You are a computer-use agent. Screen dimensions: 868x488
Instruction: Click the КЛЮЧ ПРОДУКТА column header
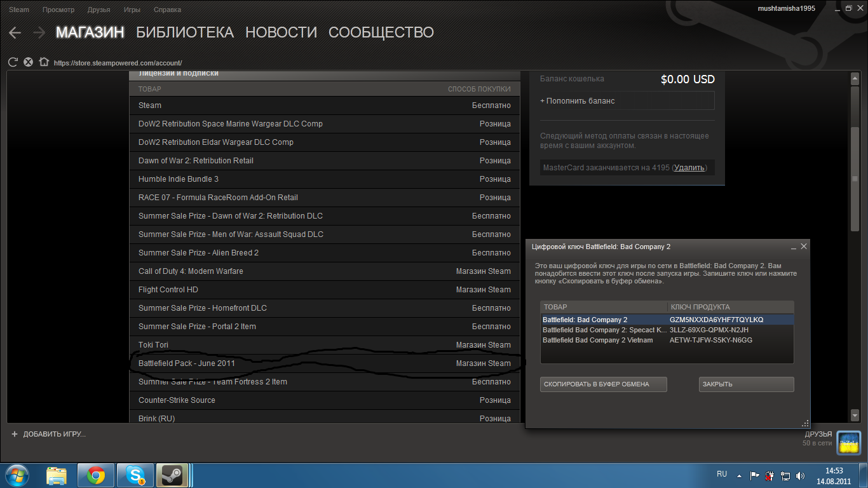731,307
